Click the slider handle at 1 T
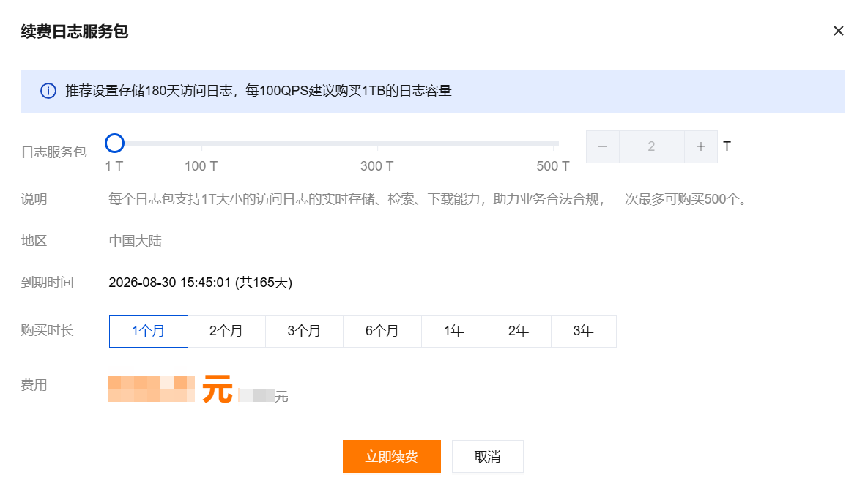Screen dimensions: 868x489 tap(114, 143)
